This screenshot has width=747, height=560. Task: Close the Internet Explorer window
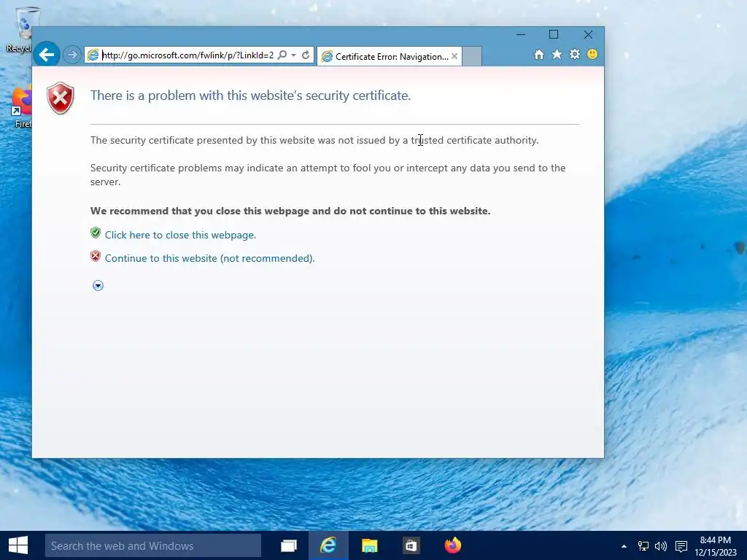point(589,34)
